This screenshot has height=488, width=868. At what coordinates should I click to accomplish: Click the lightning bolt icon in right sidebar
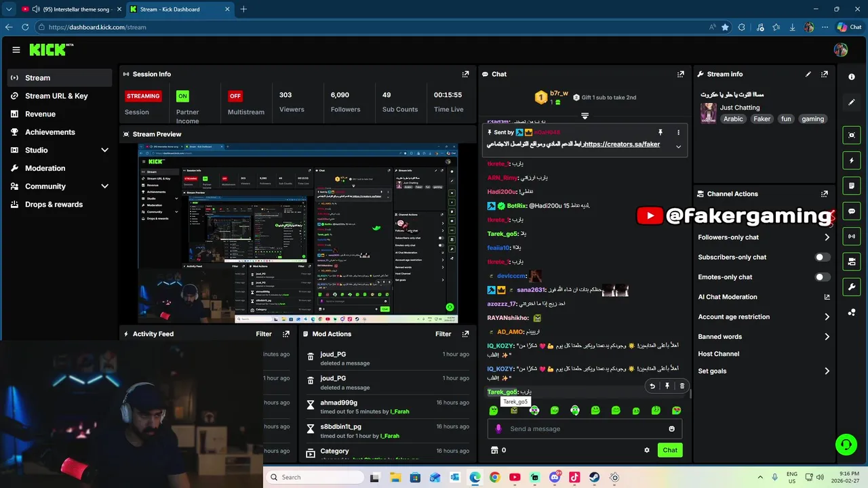tap(852, 161)
